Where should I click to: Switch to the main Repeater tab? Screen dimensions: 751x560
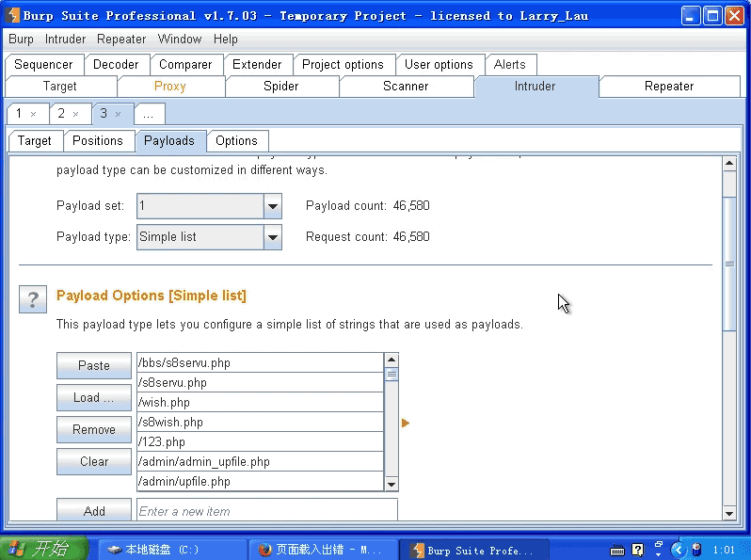(669, 87)
